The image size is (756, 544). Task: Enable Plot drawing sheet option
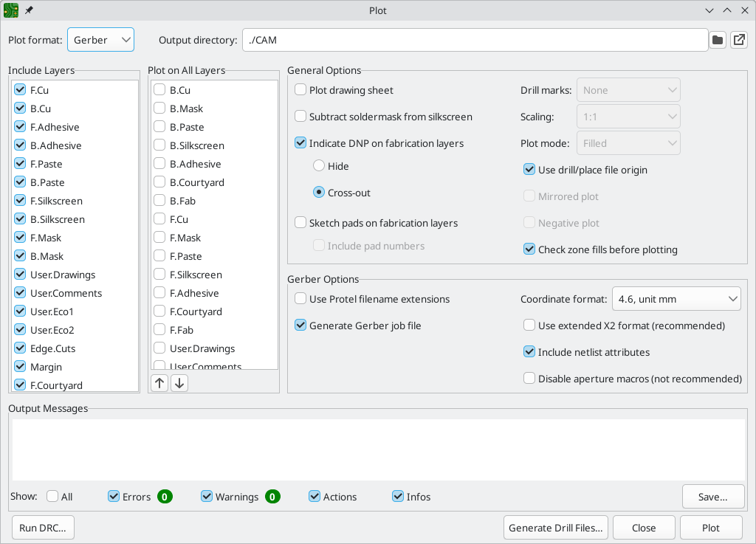point(301,90)
